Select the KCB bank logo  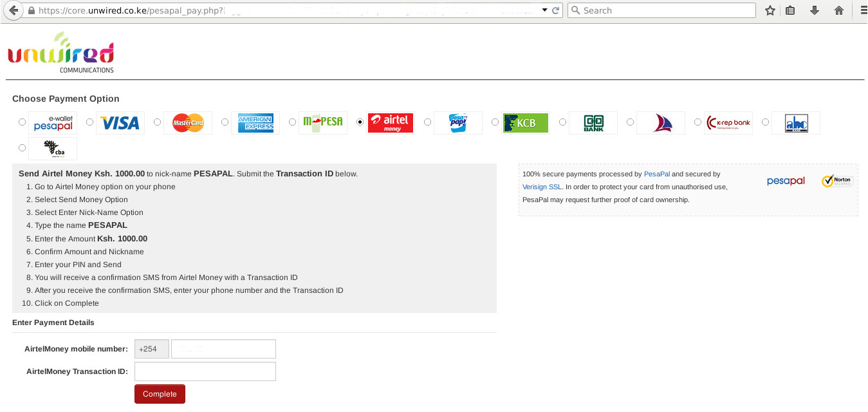526,123
